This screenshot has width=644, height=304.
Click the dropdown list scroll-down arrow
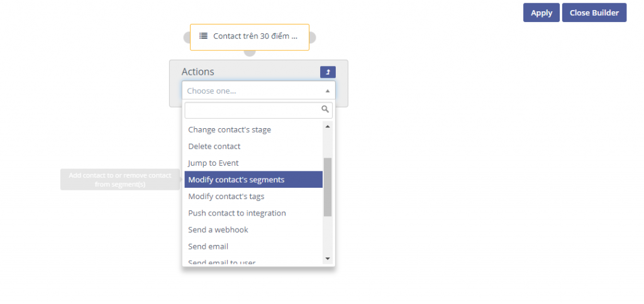[x=327, y=258]
